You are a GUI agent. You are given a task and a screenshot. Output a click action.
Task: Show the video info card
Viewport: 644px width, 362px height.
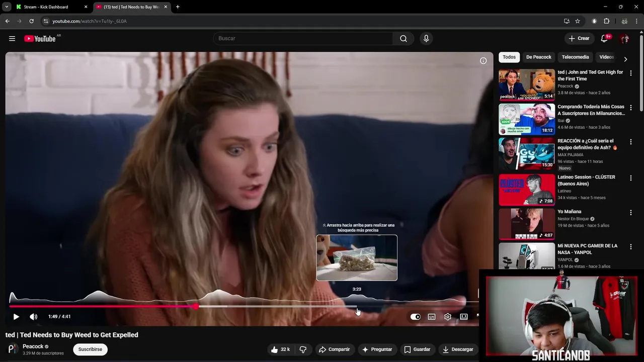point(483,61)
